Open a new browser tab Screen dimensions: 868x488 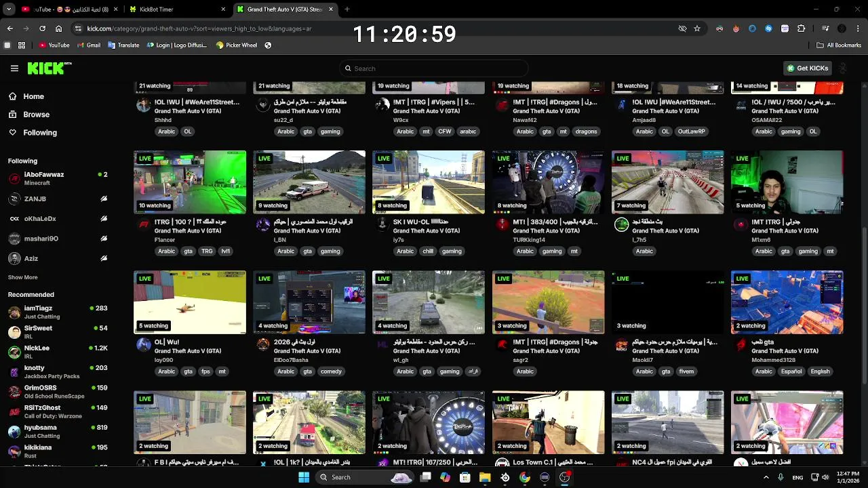(x=347, y=9)
